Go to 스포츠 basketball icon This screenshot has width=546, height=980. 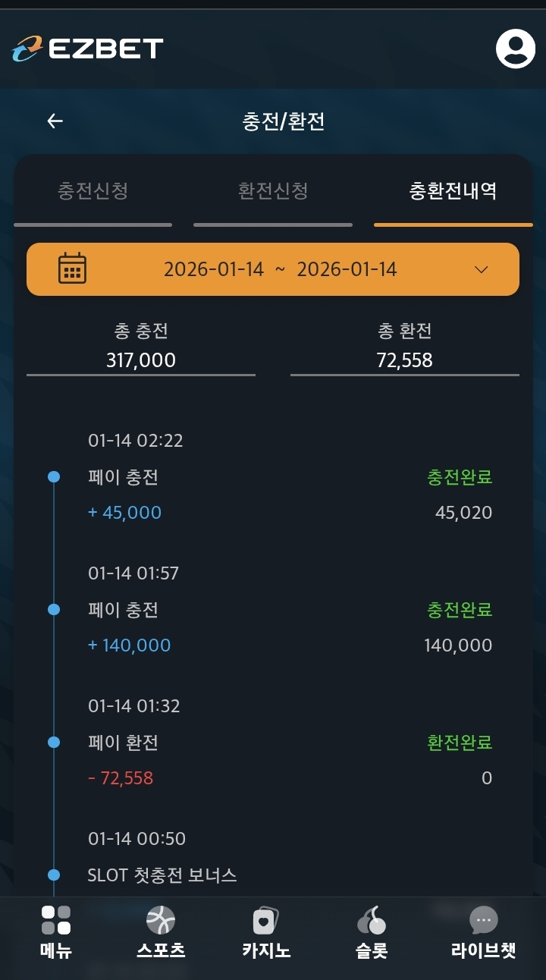point(161,920)
